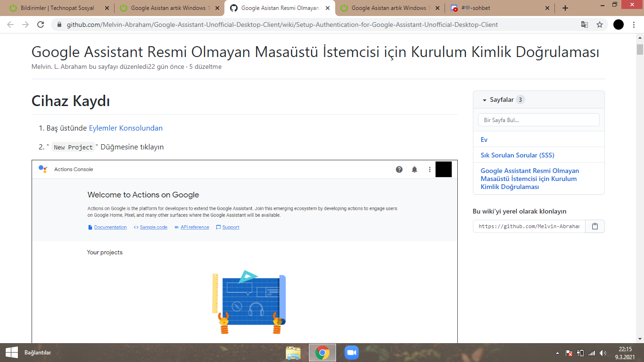Image resolution: width=644 pixels, height=362 pixels.
Task: Open Sık Sorulan Sorular (SSS) page
Action: pos(517,155)
